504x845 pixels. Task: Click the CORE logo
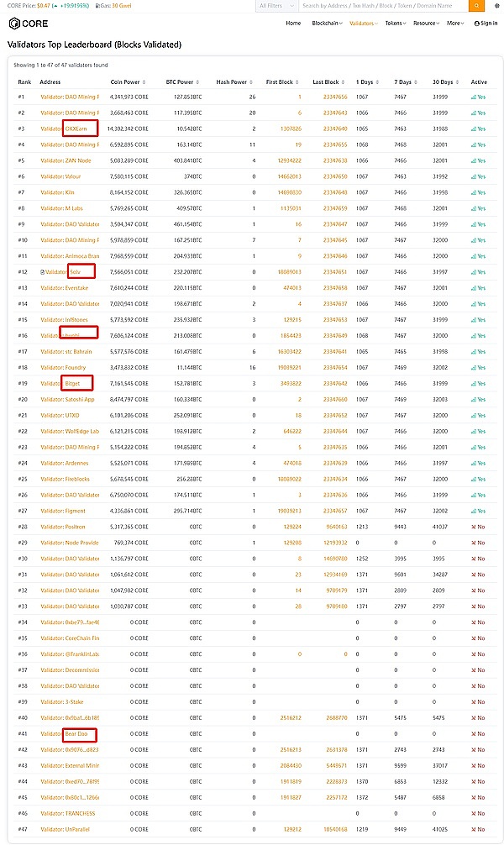25,24
